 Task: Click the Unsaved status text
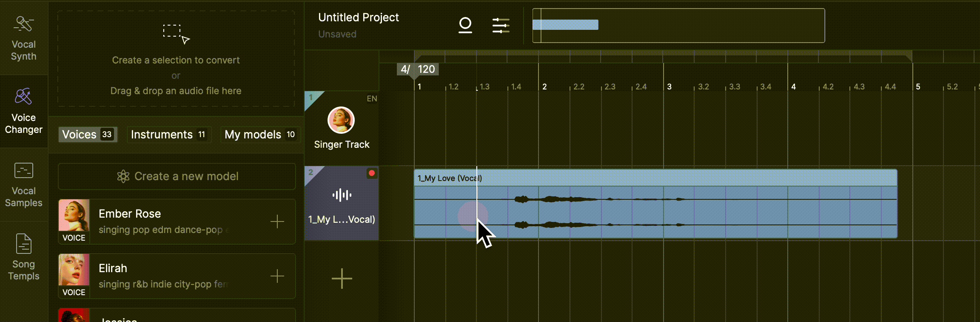tap(337, 34)
